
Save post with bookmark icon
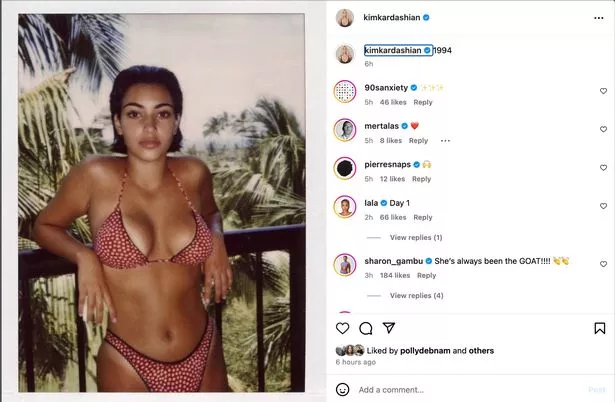click(599, 328)
